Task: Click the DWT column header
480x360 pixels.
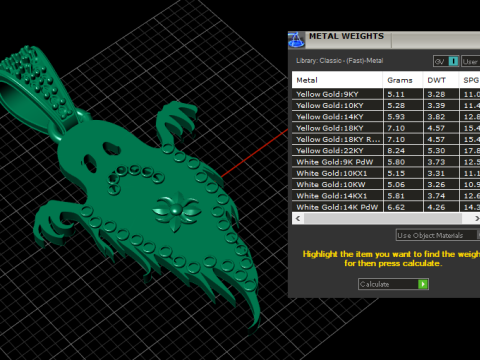Action: [x=441, y=80]
